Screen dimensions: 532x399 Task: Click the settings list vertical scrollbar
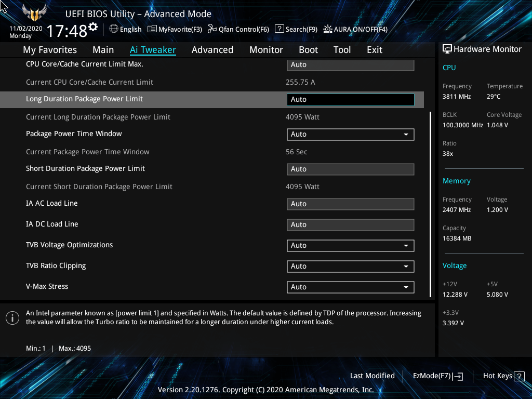430,204
